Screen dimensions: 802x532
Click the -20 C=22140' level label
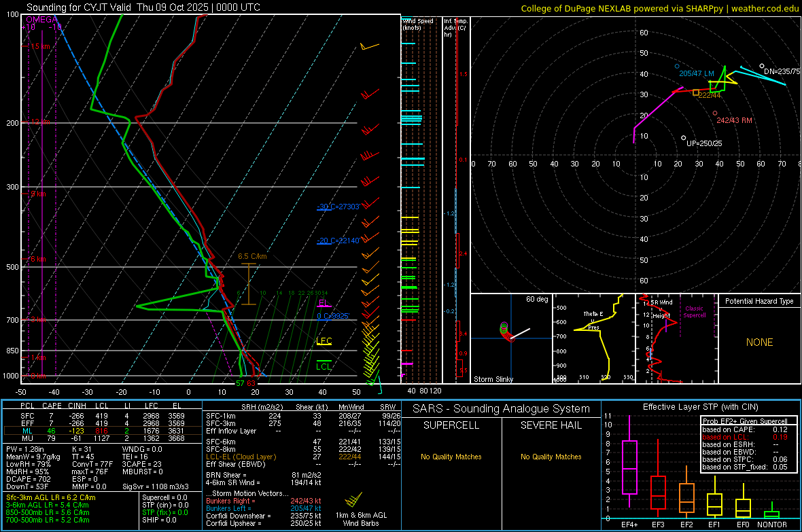338,241
